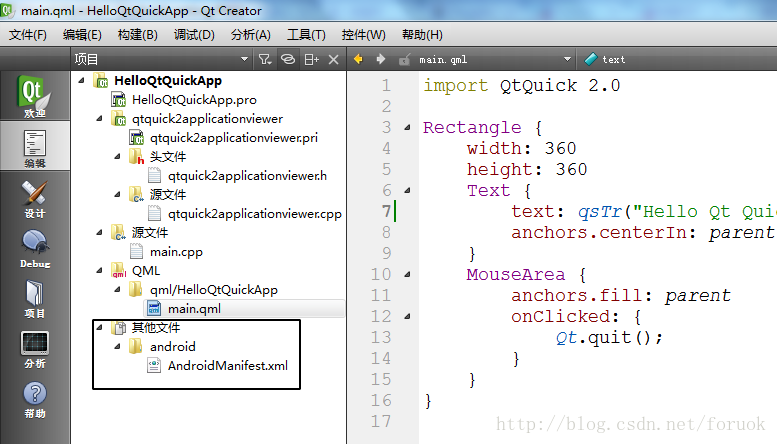Select the android folder label
777x444 pixels.
click(x=172, y=346)
